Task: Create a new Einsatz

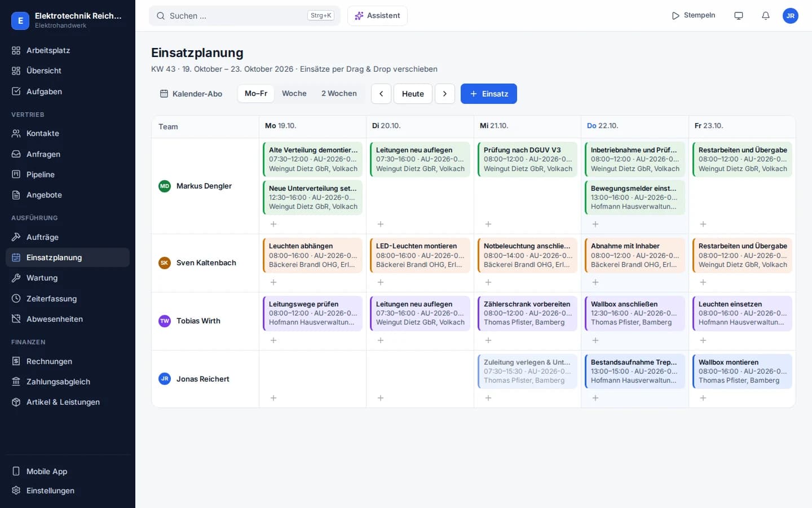Action: [489, 94]
